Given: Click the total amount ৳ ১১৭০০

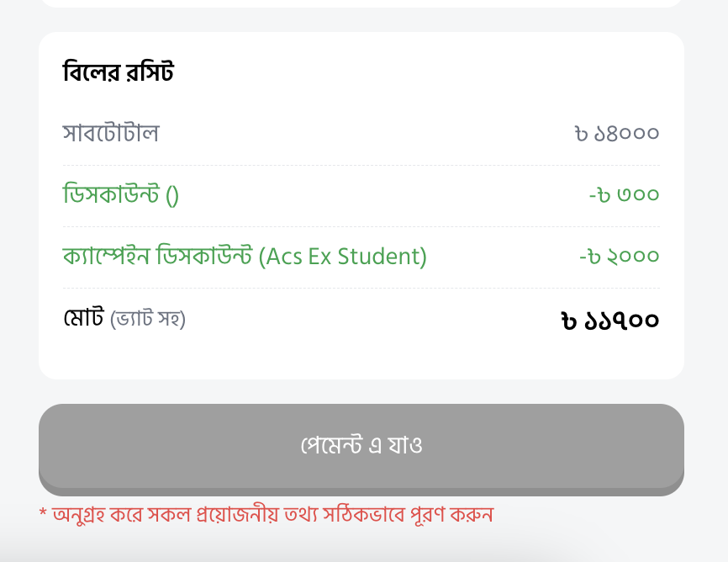Looking at the screenshot, I should pos(610,321).
